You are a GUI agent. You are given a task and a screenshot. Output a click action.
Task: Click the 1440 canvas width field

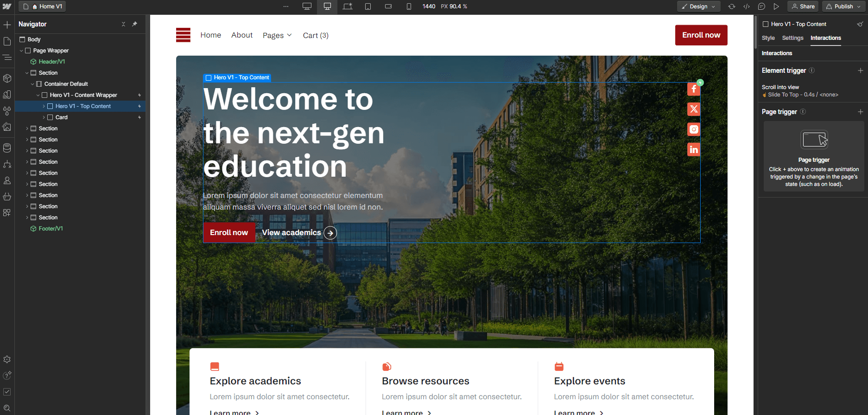coord(429,6)
